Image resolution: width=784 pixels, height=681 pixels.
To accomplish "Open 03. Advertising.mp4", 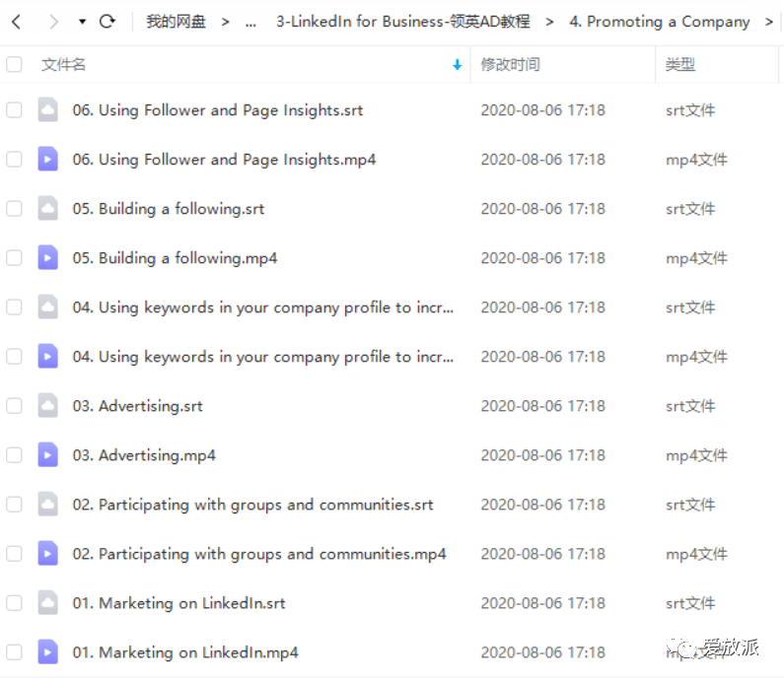I will pyautogui.click(x=144, y=455).
